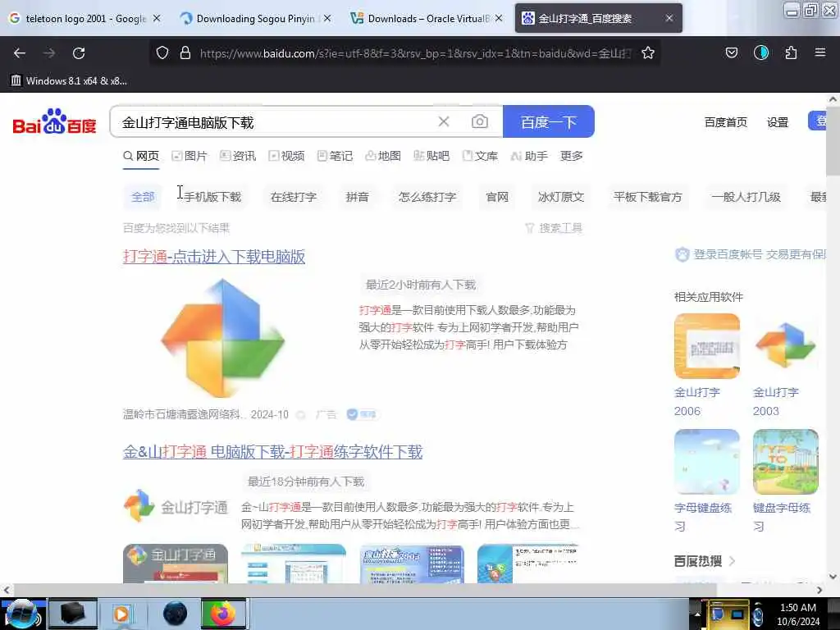
Task: Click the Baidu logo
Action: point(54,121)
